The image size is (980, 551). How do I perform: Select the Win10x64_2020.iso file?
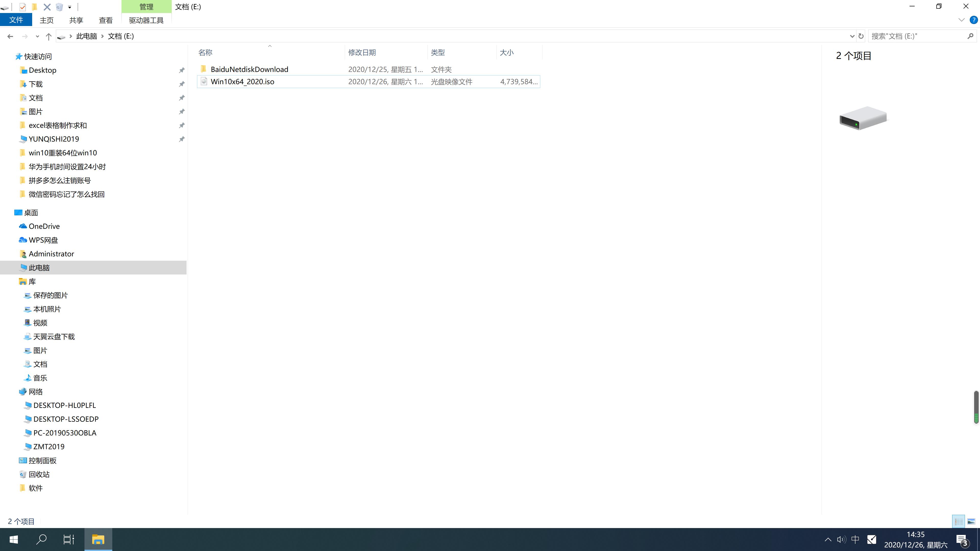pyautogui.click(x=242, y=81)
